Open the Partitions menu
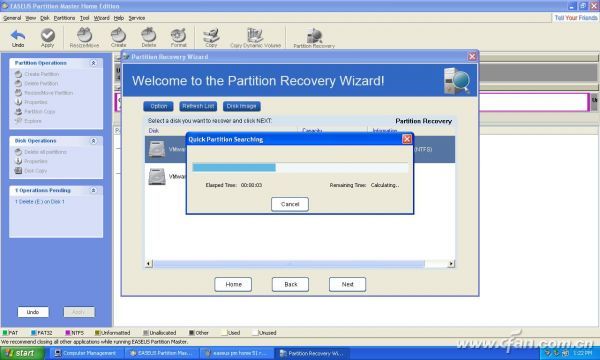 (64, 18)
